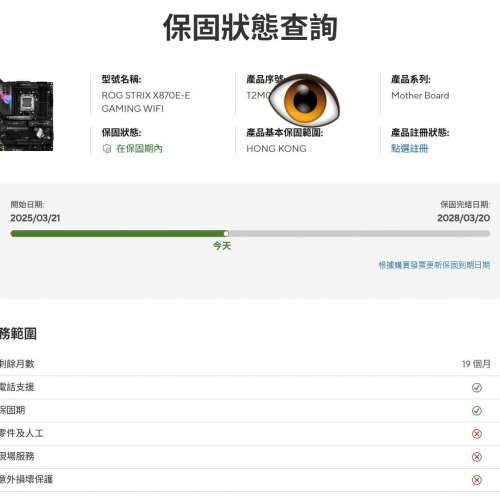Click the HONG KONG warranty region value

(276, 148)
